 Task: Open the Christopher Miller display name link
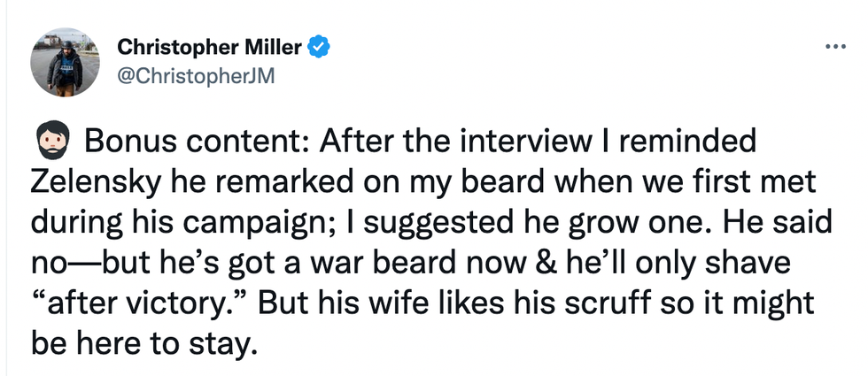(210, 46)
